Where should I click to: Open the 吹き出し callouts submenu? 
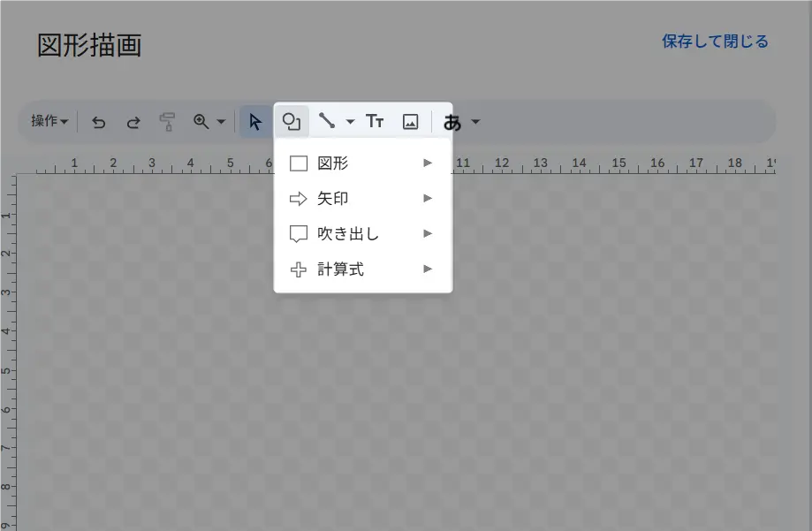[x=362, y=233]
